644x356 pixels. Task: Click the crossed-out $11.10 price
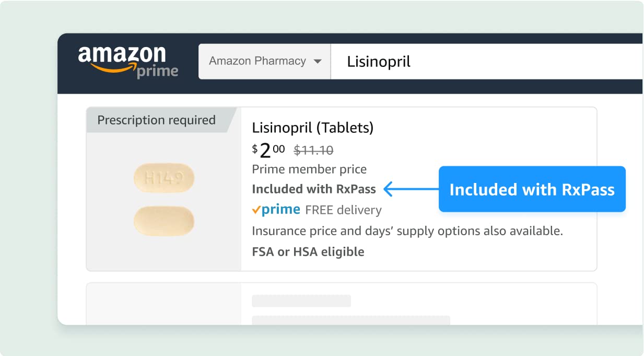(313, 151)
